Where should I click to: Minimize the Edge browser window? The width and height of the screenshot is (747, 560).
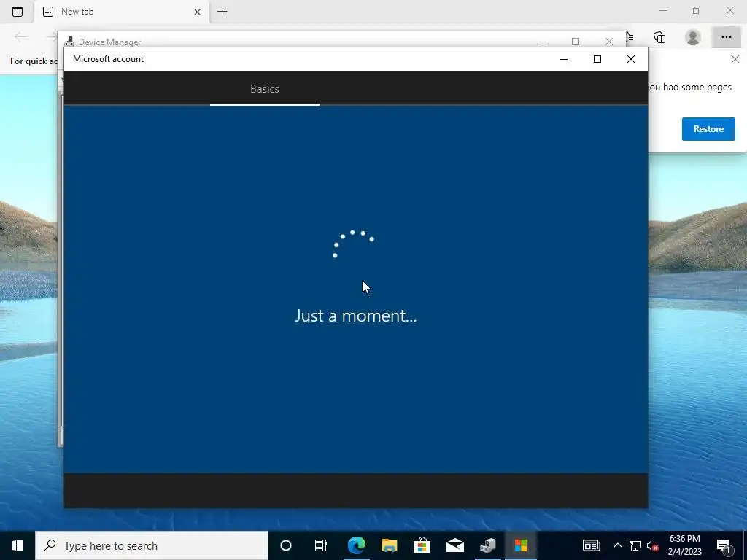click(663, 10)
